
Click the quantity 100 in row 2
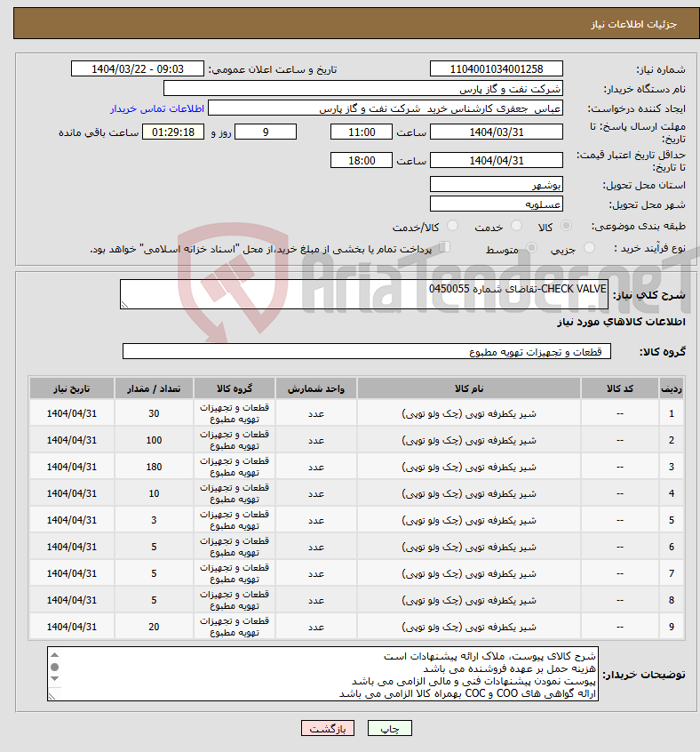pos(154,440)
